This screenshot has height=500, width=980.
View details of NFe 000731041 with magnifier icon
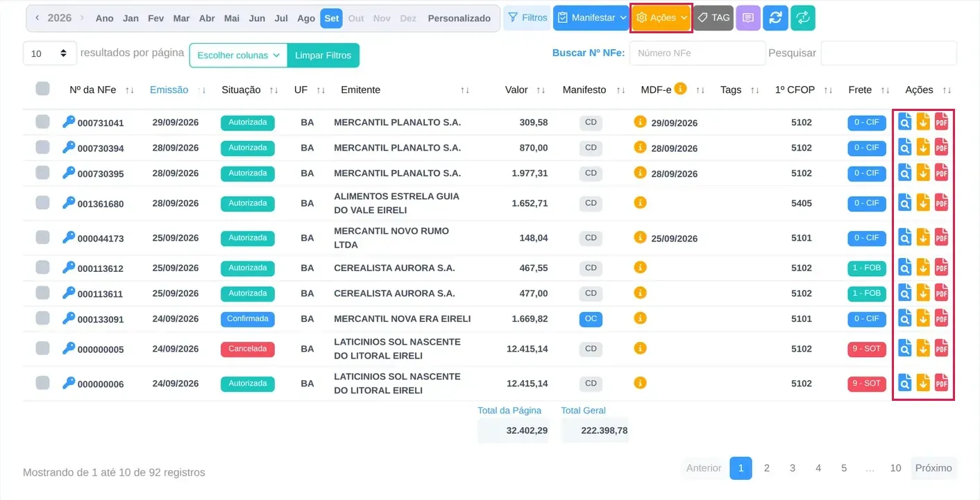905,122
